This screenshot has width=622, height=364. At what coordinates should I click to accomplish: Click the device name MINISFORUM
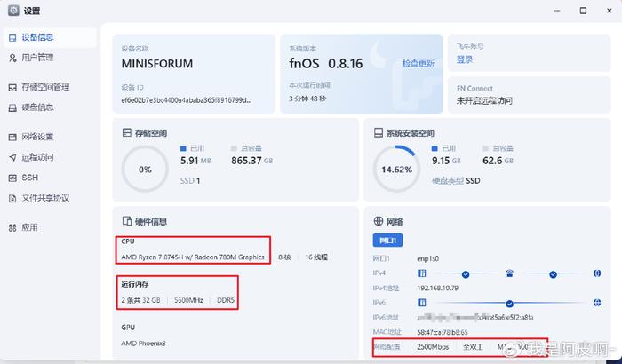tap(157, 64)
